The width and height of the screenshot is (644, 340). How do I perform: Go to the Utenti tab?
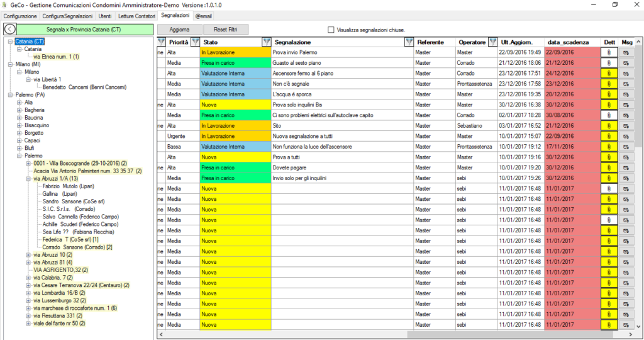coord(105,16)
